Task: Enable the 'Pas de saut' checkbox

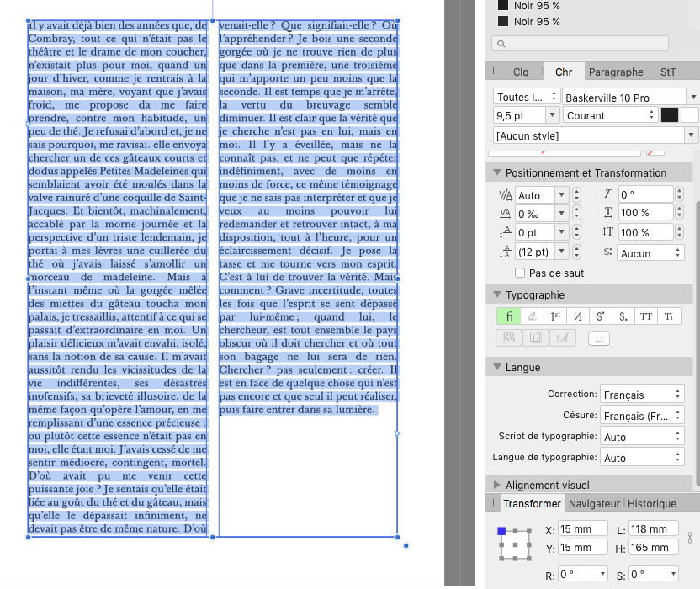Action: pyautogui.click(x=520, y=273)
